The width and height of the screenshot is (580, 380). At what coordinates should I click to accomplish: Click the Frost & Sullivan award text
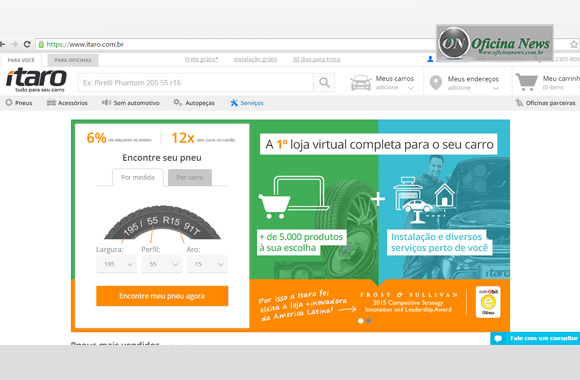(408, 302)
